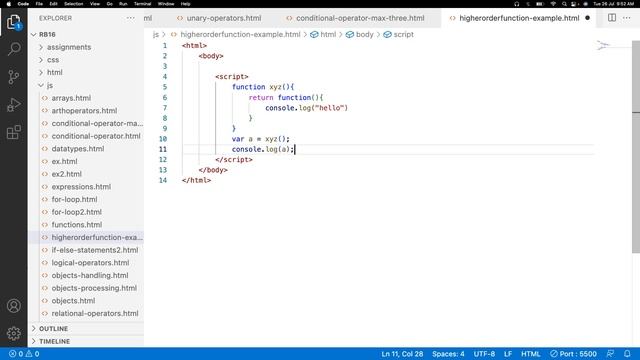Viewport: 640px width, 360px height.
Task: Click the Split Editor icon
Action: pos(612,18)
